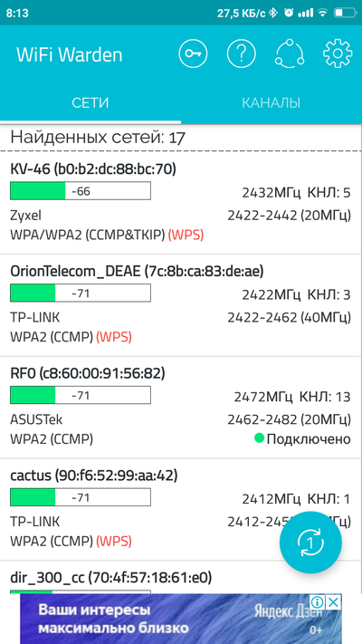Tap Wi-Fi icon in status bar
The height and width of the screenshot is (644, 362).
pos(323,13)
